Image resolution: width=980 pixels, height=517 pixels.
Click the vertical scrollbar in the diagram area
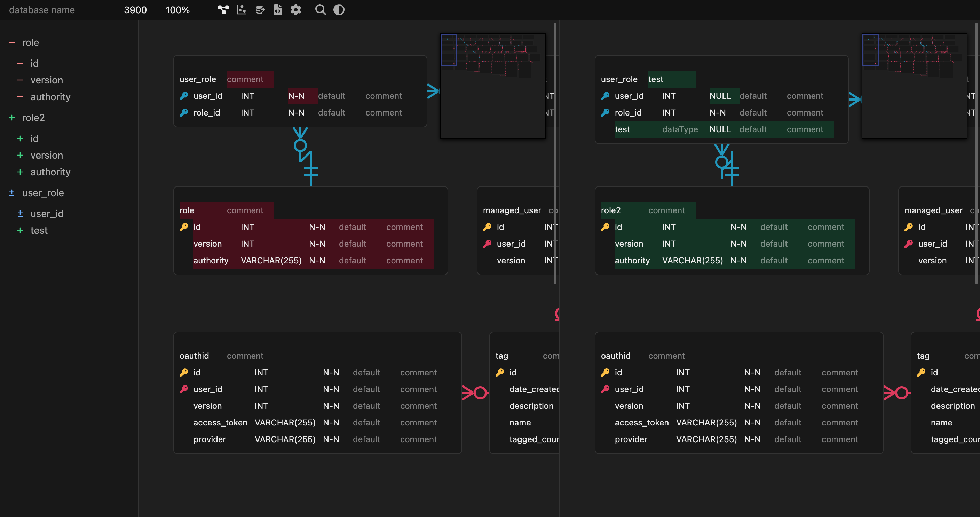[x=555, y=152]
